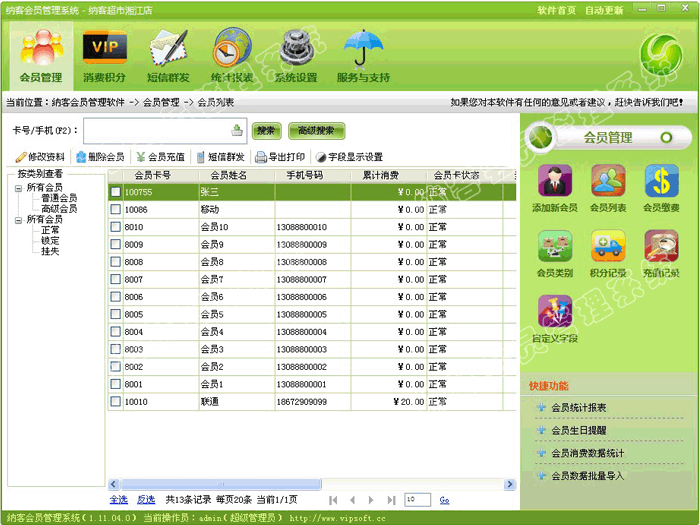Image resolution: width=700 pixels, height=525 pixels.
Task: Select 普通会员 in the category tree
Action: [x=59, y=198]
